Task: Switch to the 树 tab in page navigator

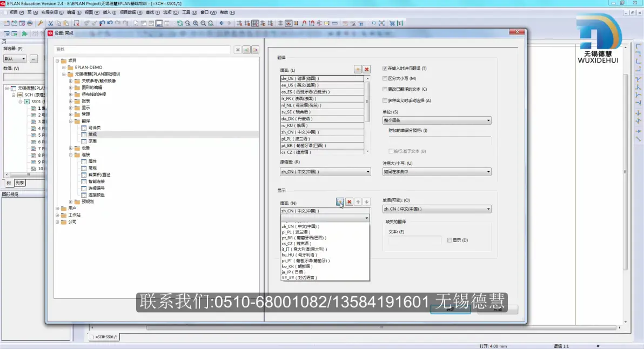Action: [x=9, y=183]
